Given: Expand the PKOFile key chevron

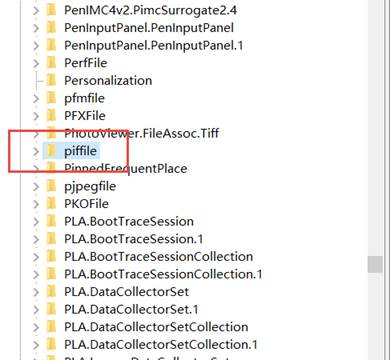Looking at the screenshot, I should 36,204.
